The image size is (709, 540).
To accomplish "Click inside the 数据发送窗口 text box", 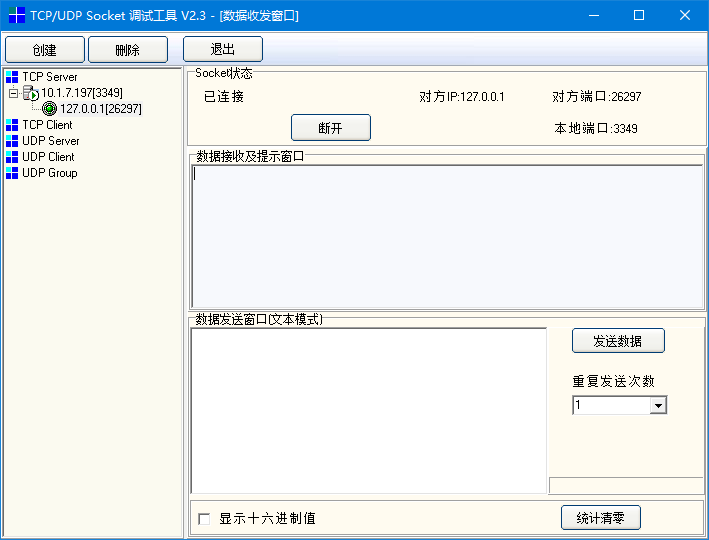I will click(369, 411).
